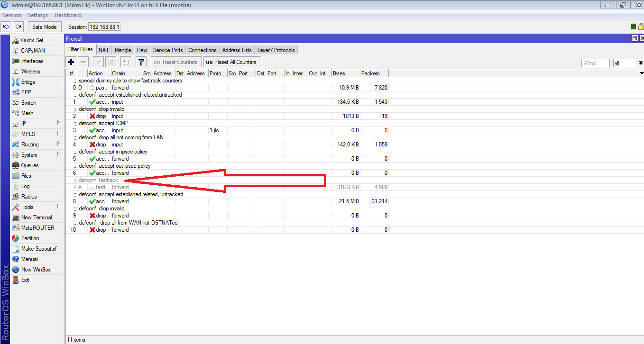Select the '21.5 MiB' bytes cell
The width and height of the screenshot is (644, 344).
pyautogui.click(x=346, y=201)
